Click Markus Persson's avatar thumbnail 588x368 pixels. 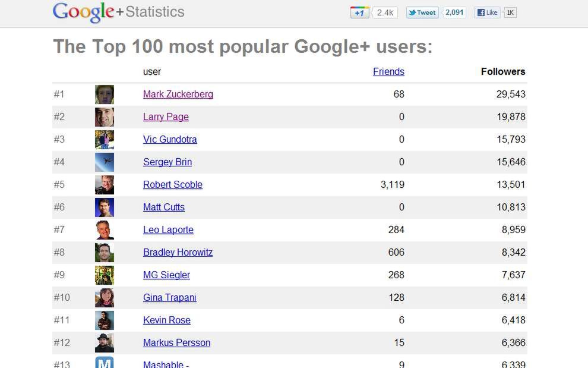[x=105, y=342]
